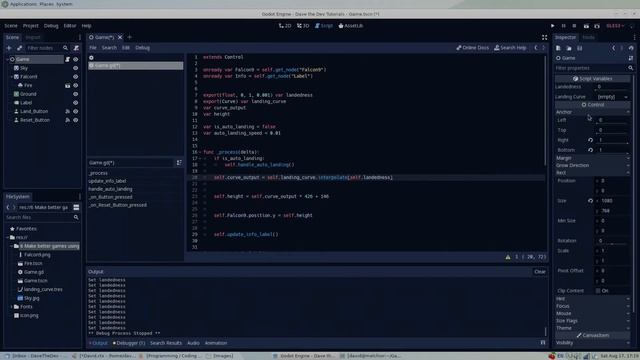Add a new node with the plus icon

coord(9,48)
